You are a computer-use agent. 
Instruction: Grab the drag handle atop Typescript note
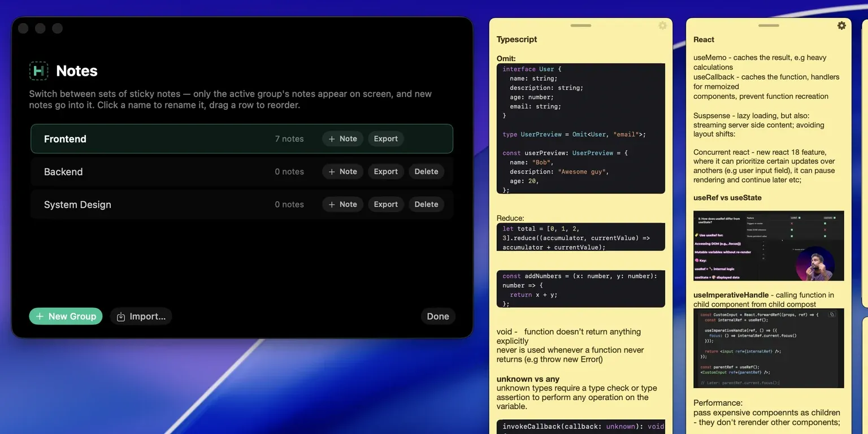(x=580, y=25)
